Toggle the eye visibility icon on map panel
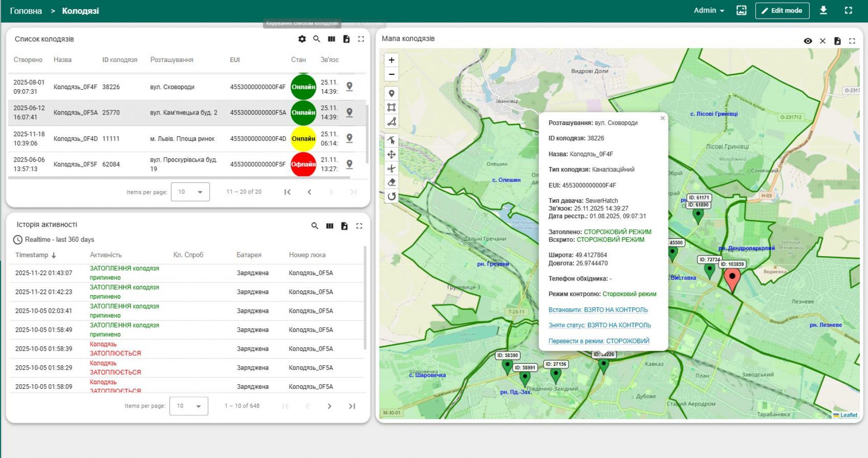The height and width of the screenshot is (458, 868). point(808,41)
